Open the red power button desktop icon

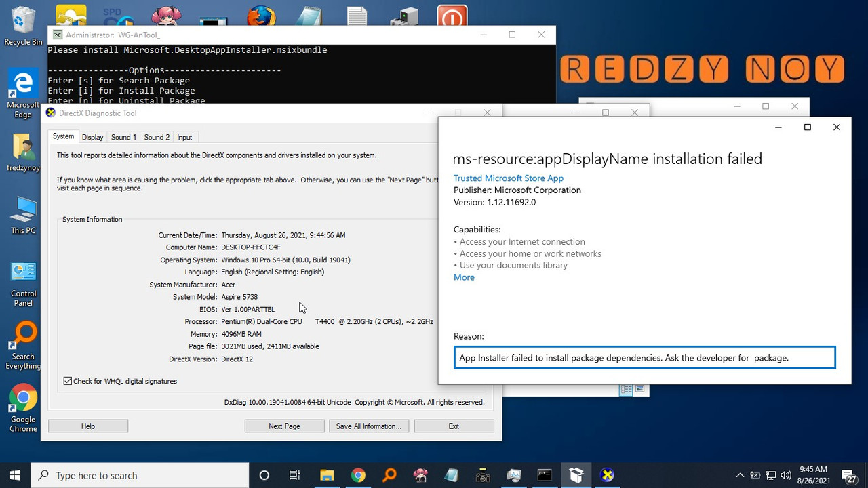click(452, 15)
